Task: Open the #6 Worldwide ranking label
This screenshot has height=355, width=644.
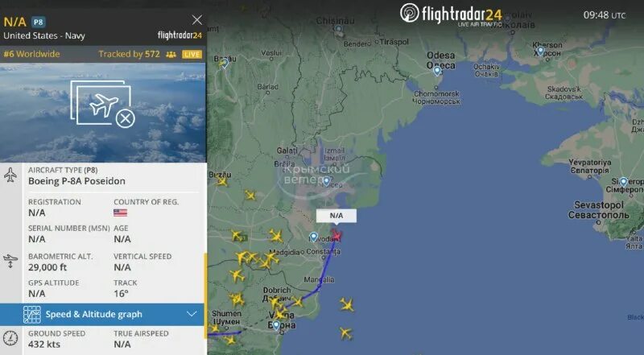Action: tap(31, 54)
